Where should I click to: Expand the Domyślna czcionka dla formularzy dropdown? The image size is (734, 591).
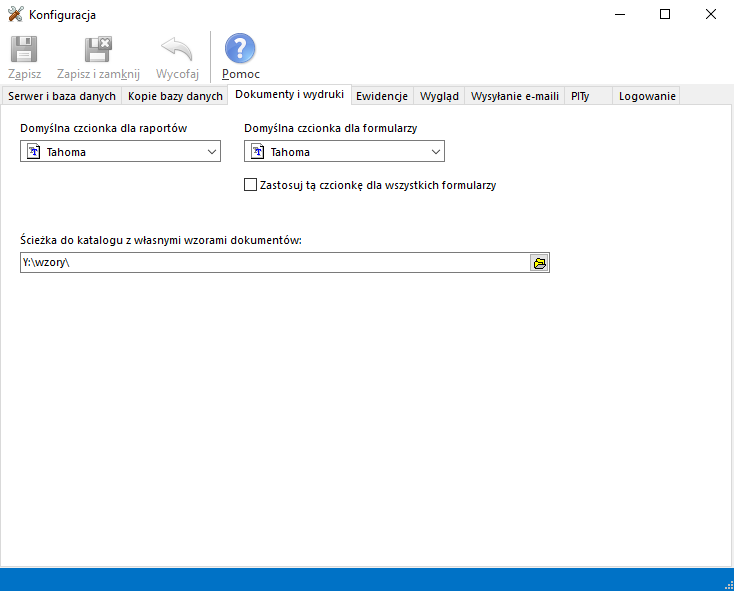pos(435,152)
